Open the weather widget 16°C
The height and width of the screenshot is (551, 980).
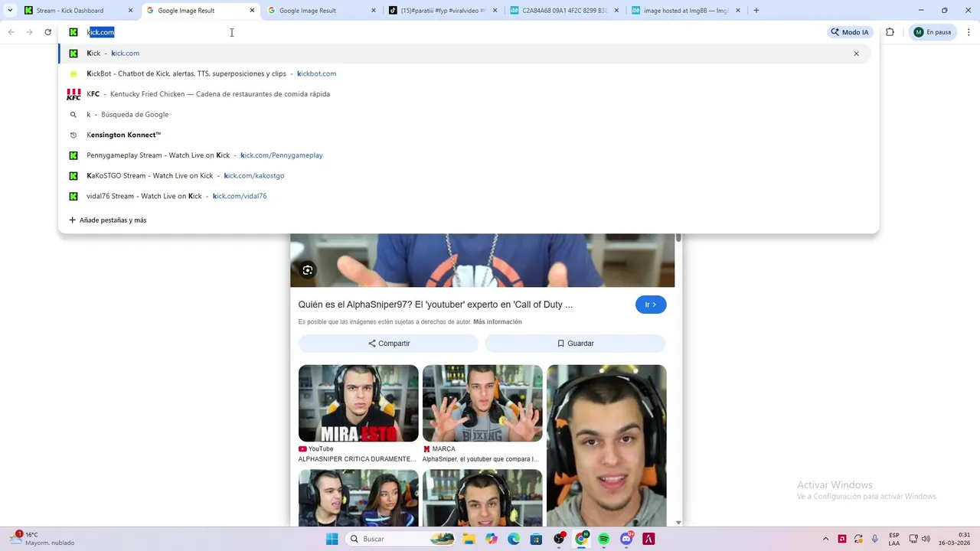(x=42, y=539)
